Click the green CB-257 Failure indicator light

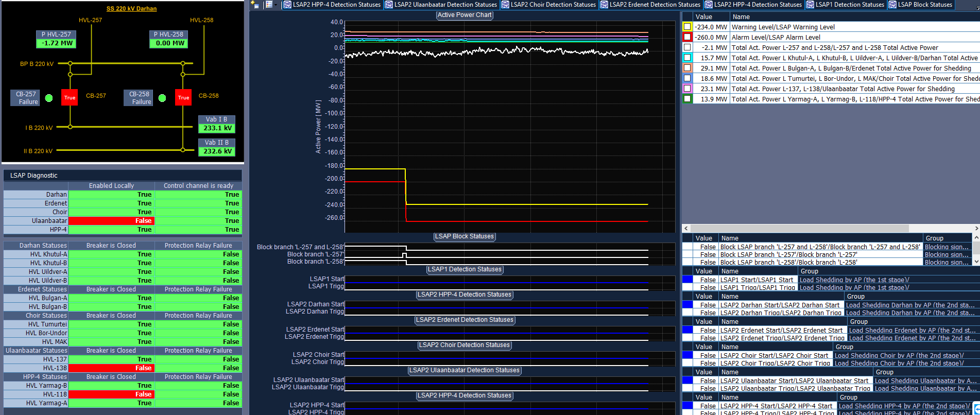point(49,98)
